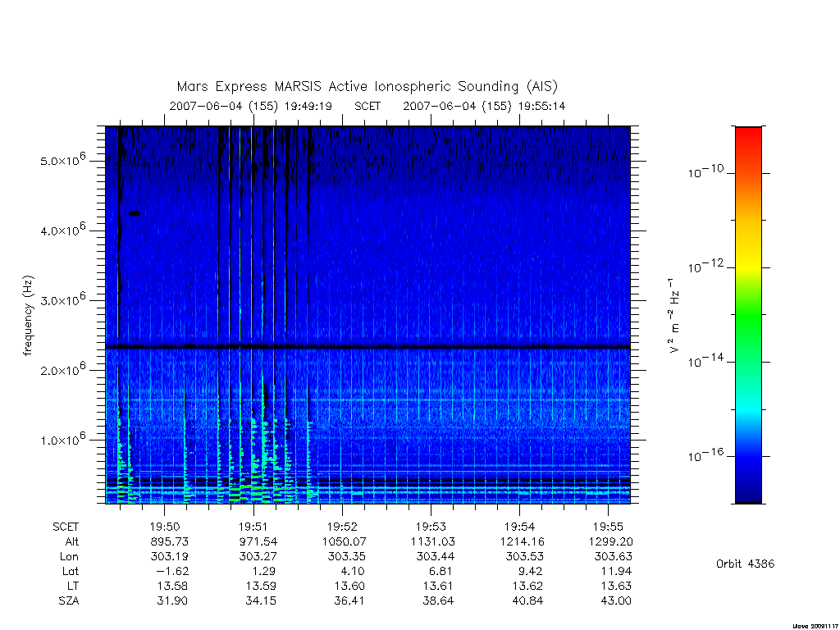This screenshot has width=840, height=630.
Task: Click the frequency (Hz) axis title
Action: [x=29, y=315]
